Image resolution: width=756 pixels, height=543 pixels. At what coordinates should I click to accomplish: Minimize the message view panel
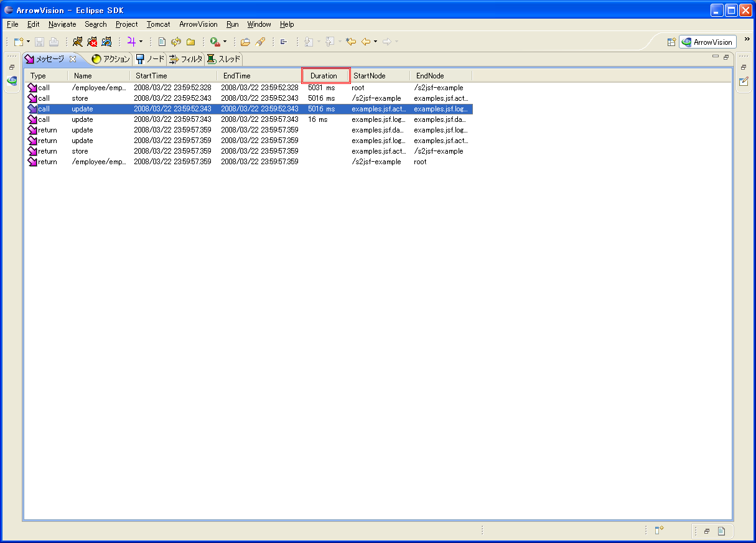716,57
